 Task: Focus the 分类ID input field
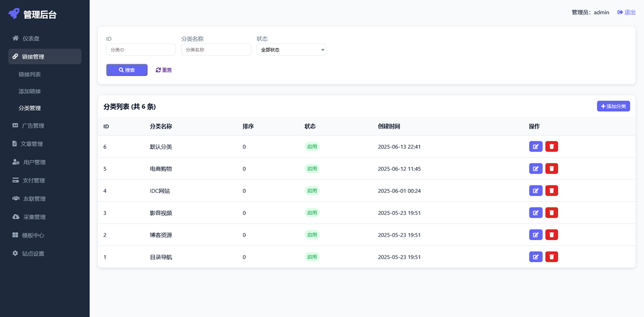coord(141,50)
